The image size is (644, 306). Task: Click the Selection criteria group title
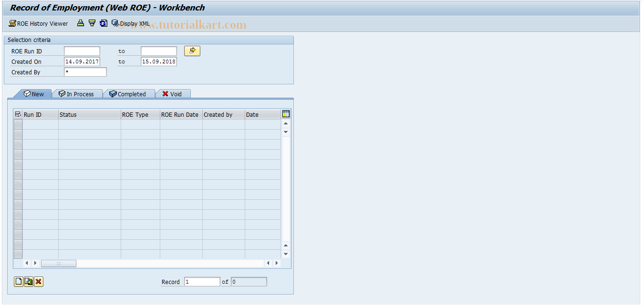point(29,40)
